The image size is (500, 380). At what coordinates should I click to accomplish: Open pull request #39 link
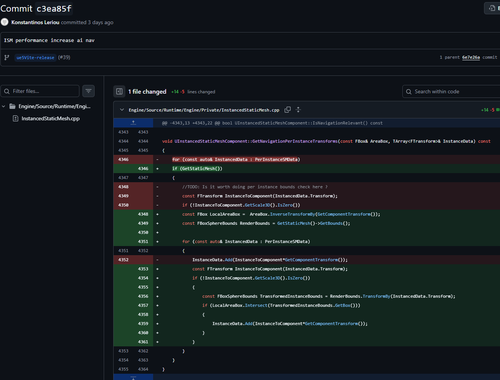[64, 58]
